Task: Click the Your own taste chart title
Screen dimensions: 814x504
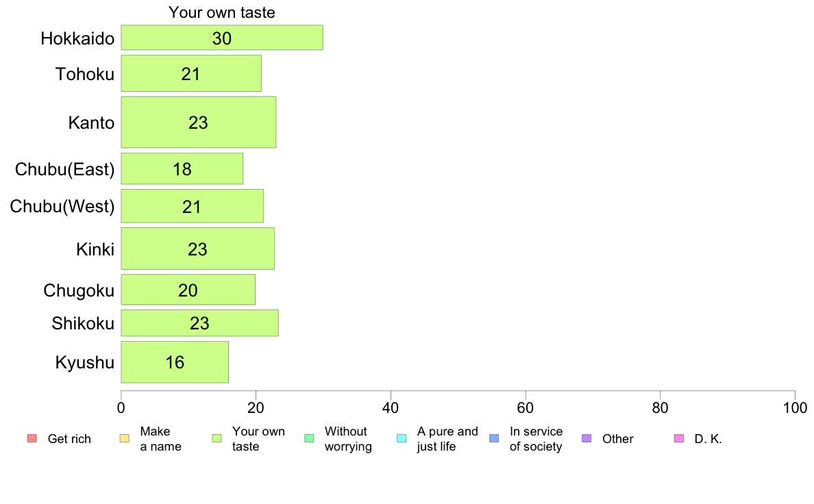Action: (x=222, y=12)
